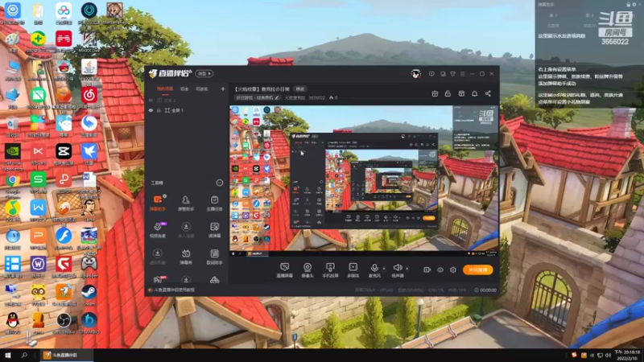Open the hamburger menu in title bar
Viewport: 644px width, 362px height.
pos(462,74)
